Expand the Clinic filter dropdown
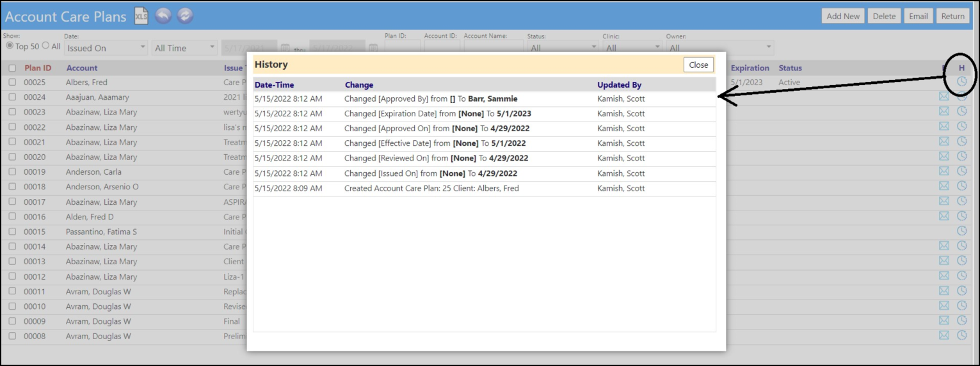Screen dimensions: 980x366 point(632,48)
